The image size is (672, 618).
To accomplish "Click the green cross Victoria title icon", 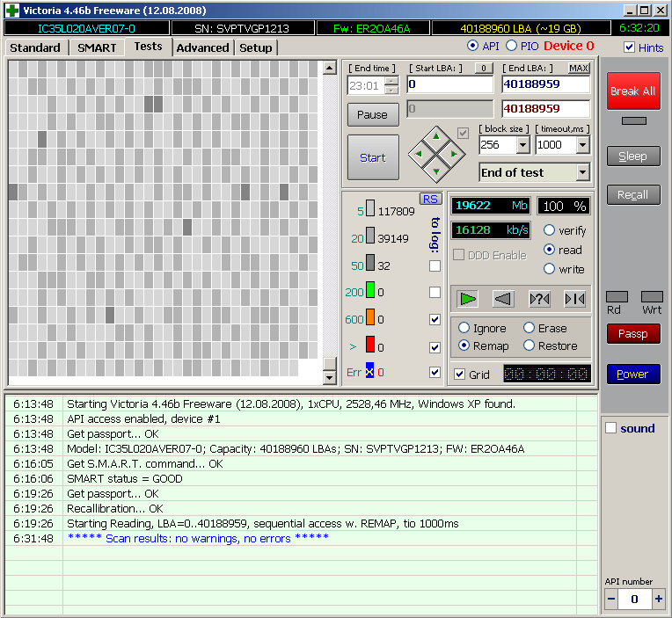I will point(12,11).
